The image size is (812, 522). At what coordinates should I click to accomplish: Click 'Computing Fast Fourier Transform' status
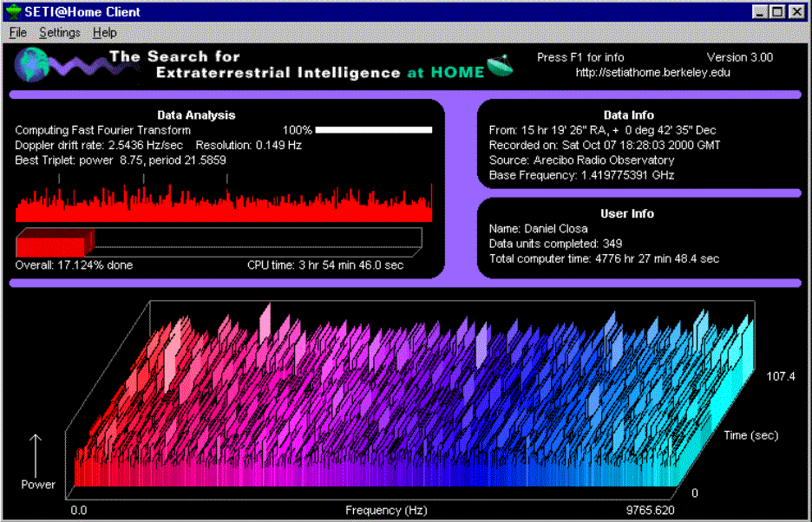103,130
